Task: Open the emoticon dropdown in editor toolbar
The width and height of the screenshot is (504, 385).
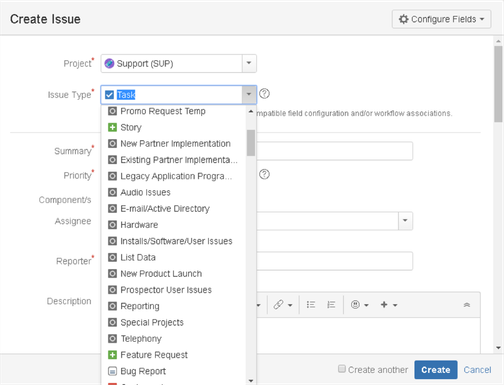Action: [359, 305]
